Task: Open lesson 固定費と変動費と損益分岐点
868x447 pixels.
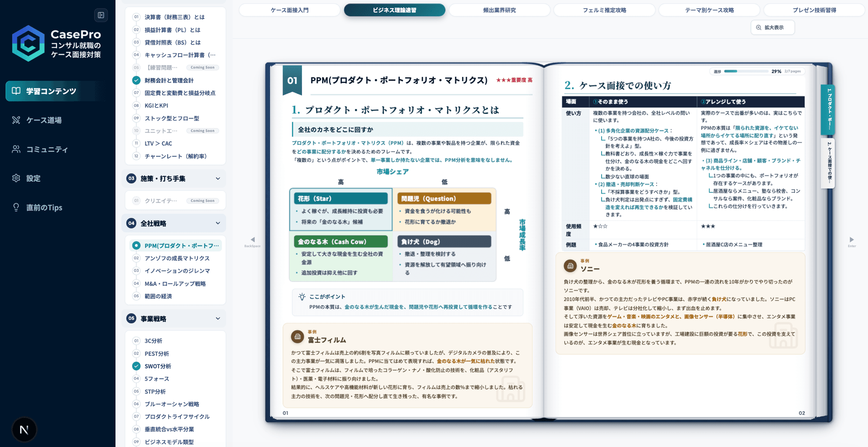Action: (180, 93)
